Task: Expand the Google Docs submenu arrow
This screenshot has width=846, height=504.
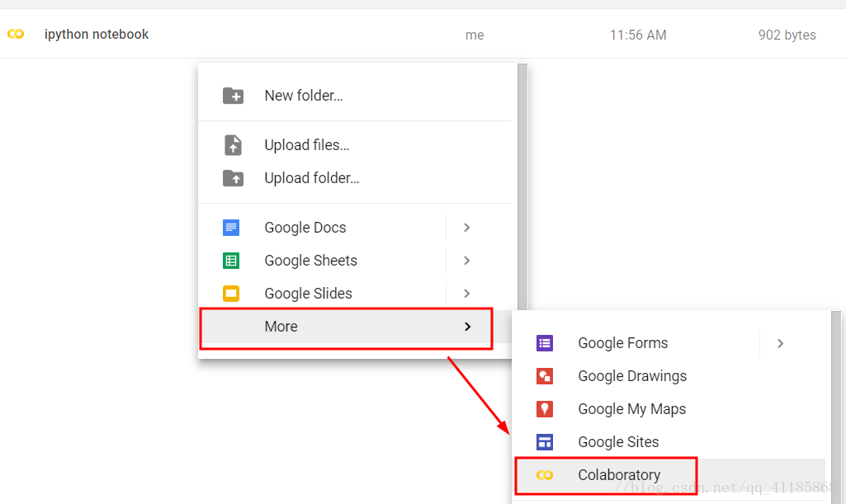Action: [466, 228]
